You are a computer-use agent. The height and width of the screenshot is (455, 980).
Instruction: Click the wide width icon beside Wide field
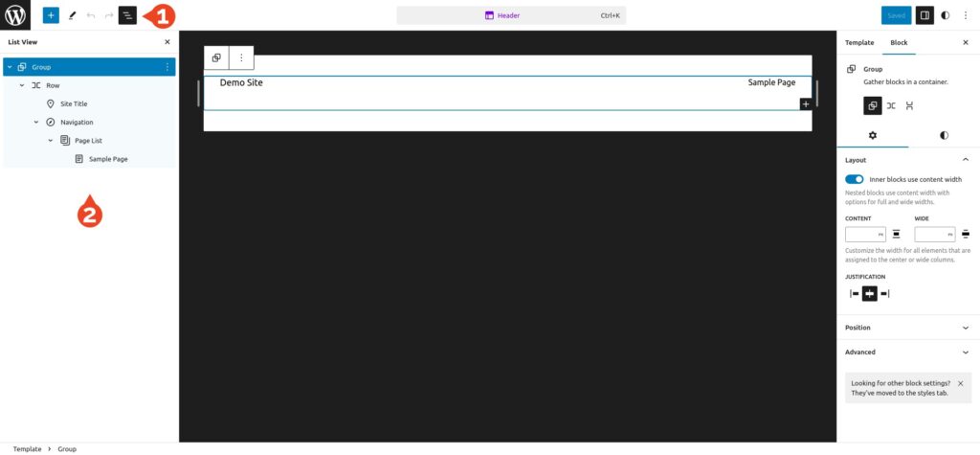[x=966, y=235]
